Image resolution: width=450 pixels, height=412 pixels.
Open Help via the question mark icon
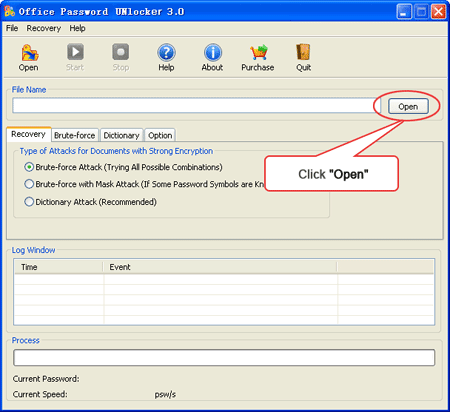pos(166,53)
